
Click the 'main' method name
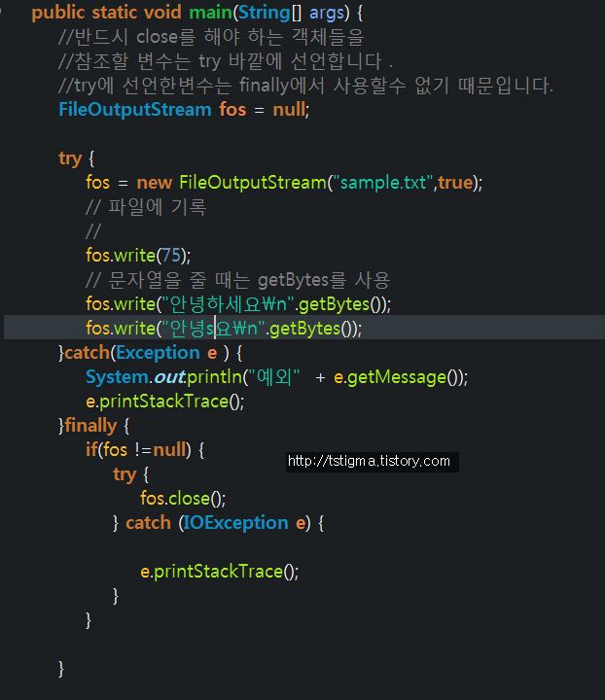pyautogui.click(x=210, y=13)
